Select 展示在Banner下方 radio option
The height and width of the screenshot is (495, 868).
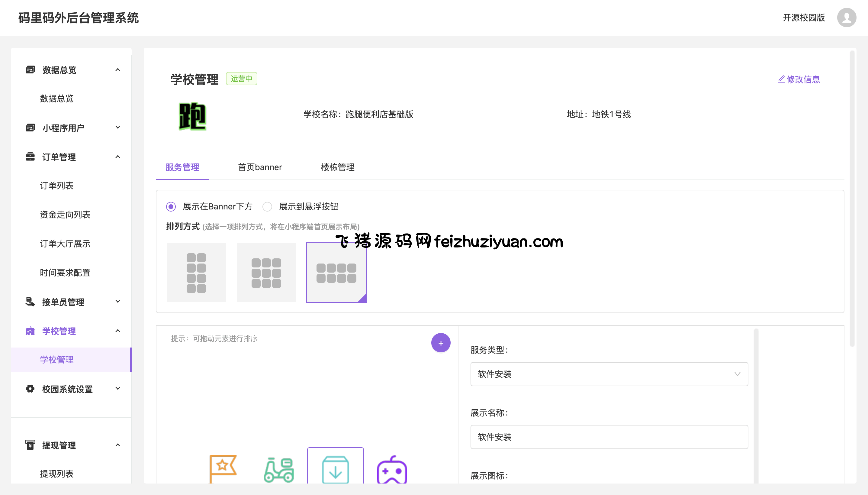[171, 207]
